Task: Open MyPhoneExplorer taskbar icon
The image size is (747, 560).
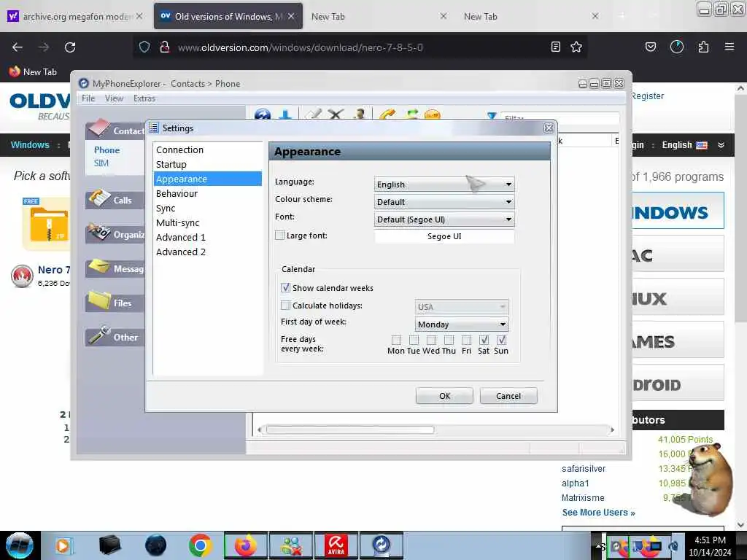Action: tap(381, 545)
